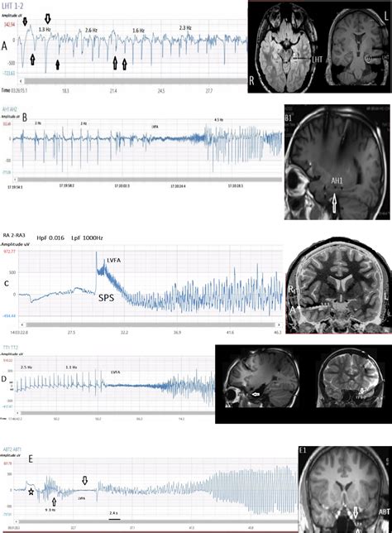
Task: Click the 2.6 Hz frequency label
Action: (x=91, y=31)
